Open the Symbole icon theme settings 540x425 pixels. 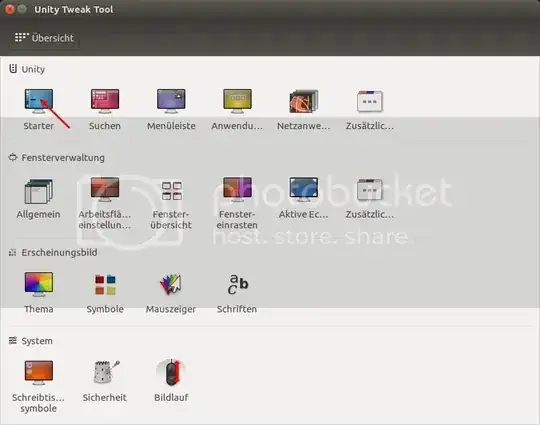pyautogui.click(x=105, y=284)
